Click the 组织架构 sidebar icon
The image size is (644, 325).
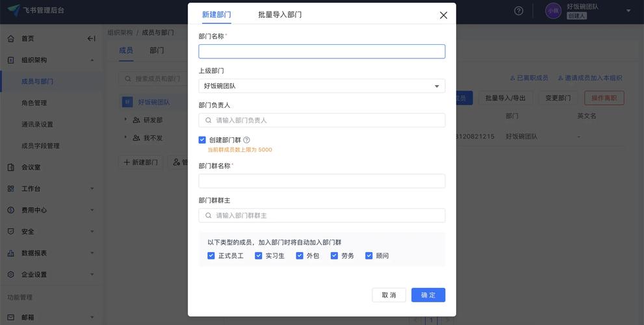coord(11,60)
